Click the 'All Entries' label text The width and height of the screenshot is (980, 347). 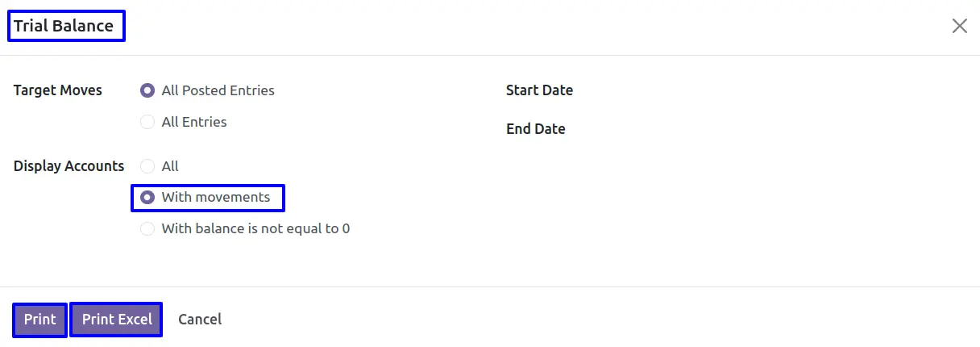[x=194, y=122]
